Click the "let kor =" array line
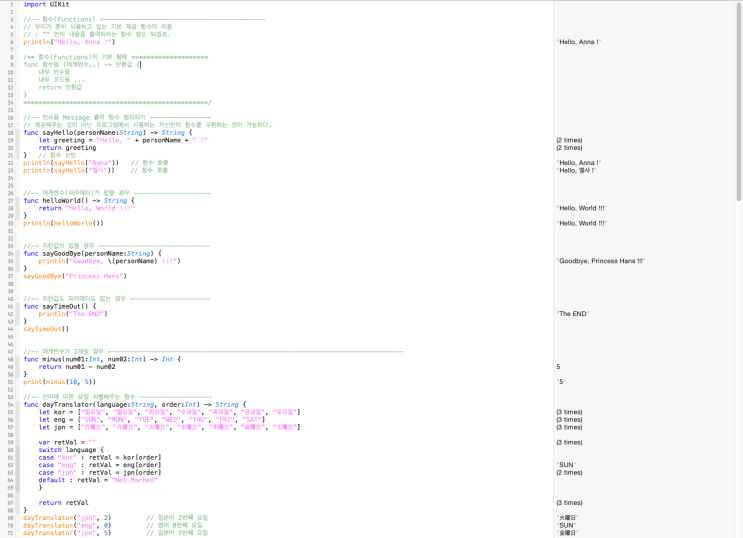Viewport: 743px width, 538px height. coord(169,412)
